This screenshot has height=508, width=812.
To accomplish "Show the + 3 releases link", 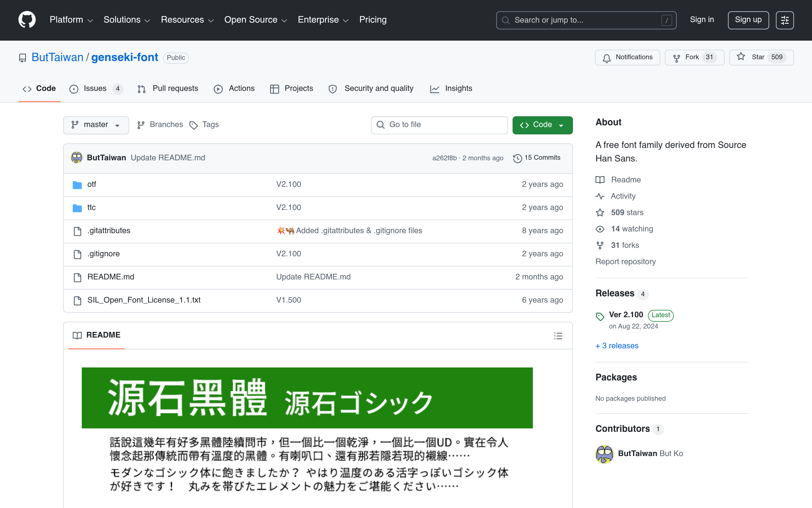I will pos(617,346).
